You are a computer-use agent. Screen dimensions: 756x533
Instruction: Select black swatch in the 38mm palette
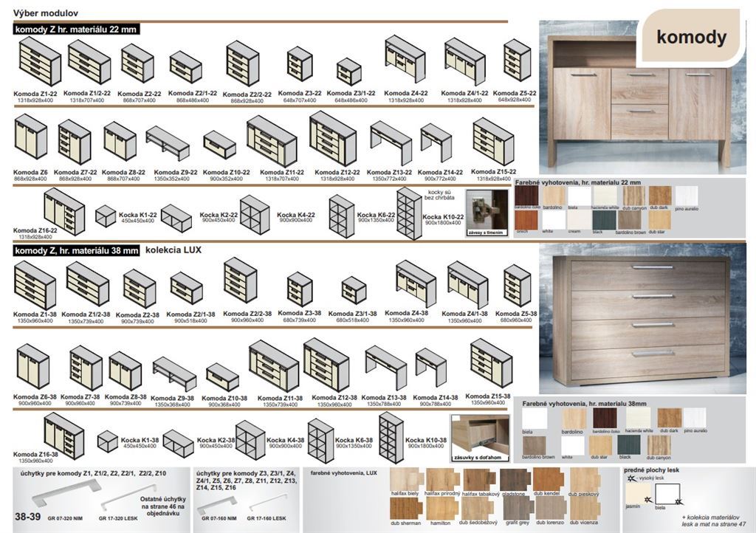pos(628,445)
